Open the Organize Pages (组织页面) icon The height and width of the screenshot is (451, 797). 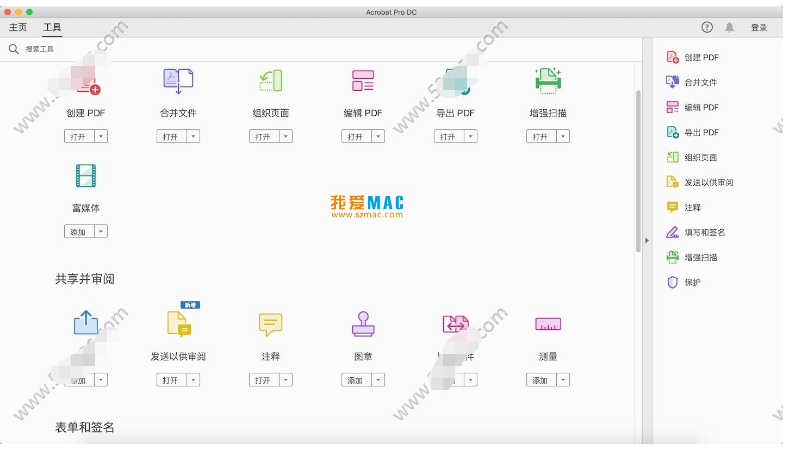271,81
